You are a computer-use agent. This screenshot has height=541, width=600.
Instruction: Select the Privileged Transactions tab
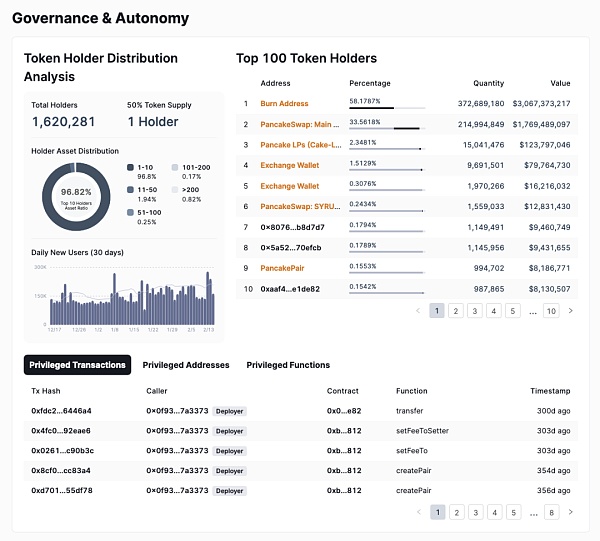[x=77, y=365]
